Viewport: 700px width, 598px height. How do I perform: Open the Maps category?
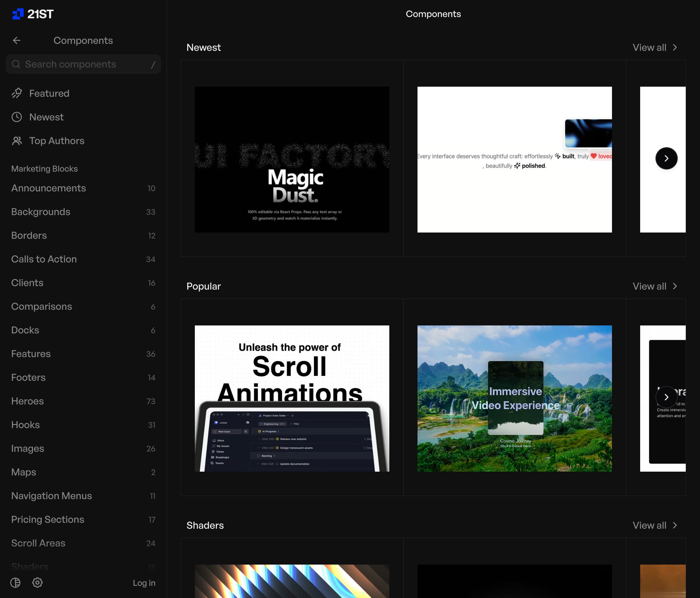83,472
